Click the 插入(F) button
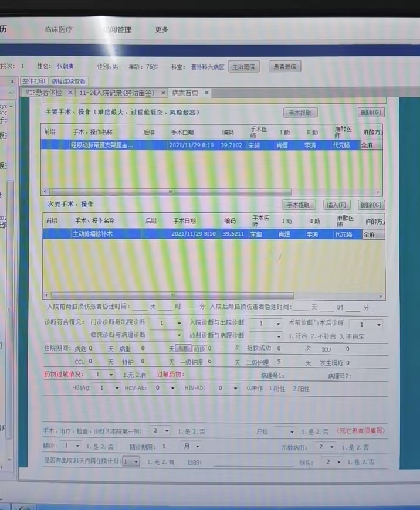This screenshot has height=510, width=420. [337, 205]
